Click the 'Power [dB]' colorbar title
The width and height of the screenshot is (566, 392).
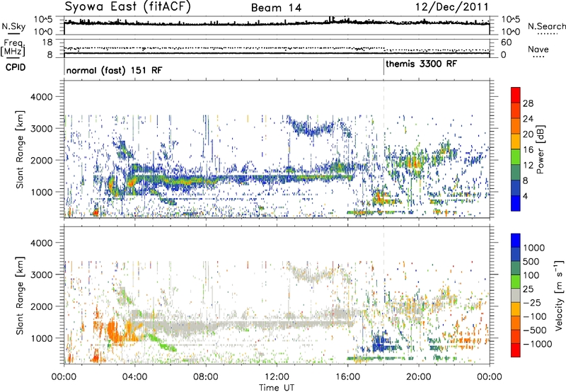click(x=541, y=149)
